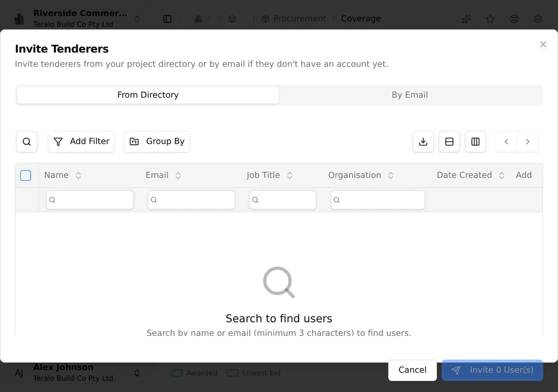Click Add Filter button

(x=81, y=142)
